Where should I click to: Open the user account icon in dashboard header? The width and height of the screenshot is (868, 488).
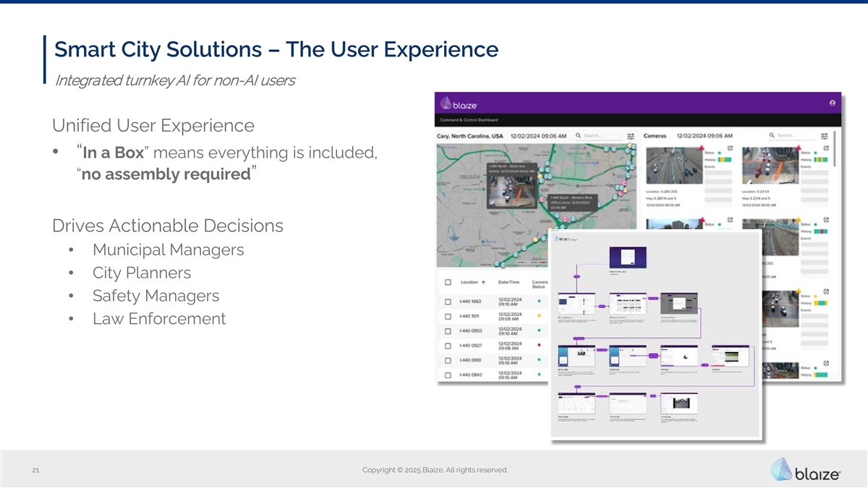click(x=833, y=103)
